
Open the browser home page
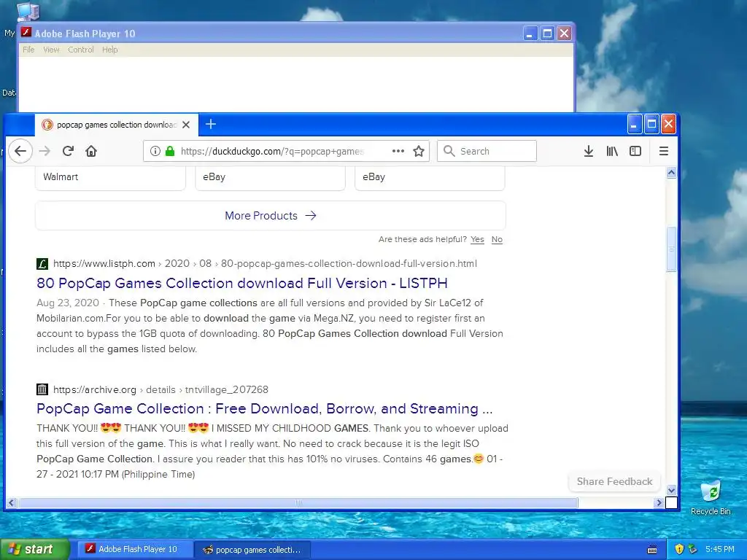click(91, 151)
